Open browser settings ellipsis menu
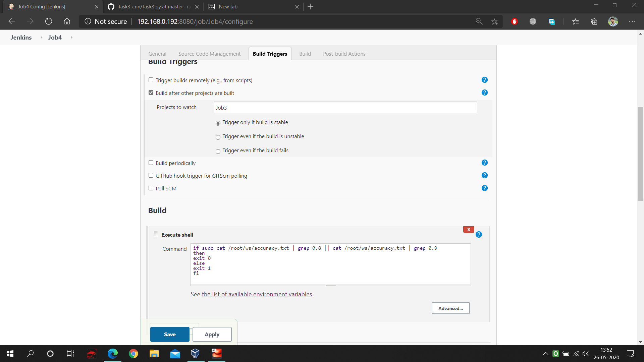 632,21
